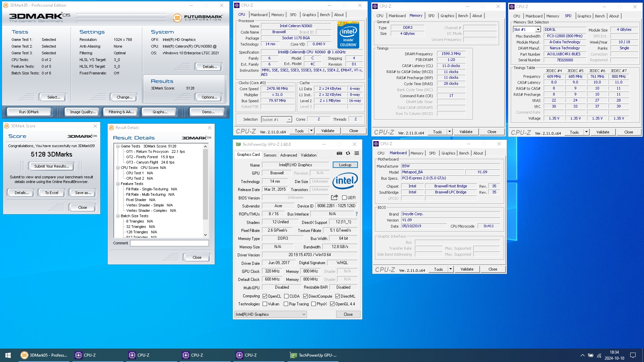This screenshot has height=362, width=644.
Task: Toggle the Ray Tracing checkbox
Action: [x=286, y=304]
